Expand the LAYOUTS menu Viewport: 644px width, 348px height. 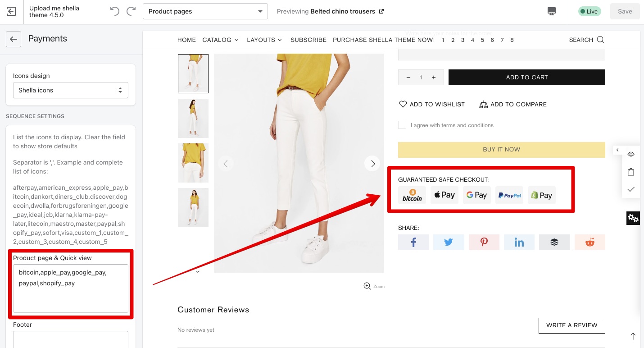(264, 40)
